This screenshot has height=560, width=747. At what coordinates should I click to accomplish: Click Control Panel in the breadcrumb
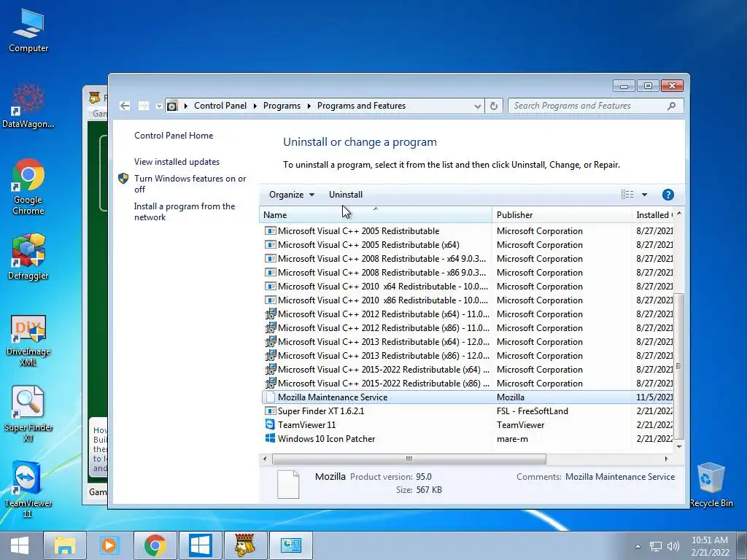(220, 106)
